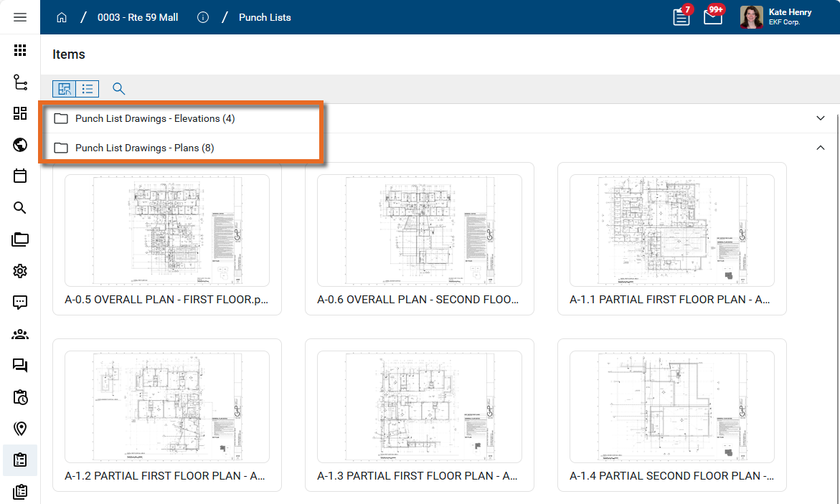
Task: Click the location pin sidebar icon
Action: tap(20, 429)
